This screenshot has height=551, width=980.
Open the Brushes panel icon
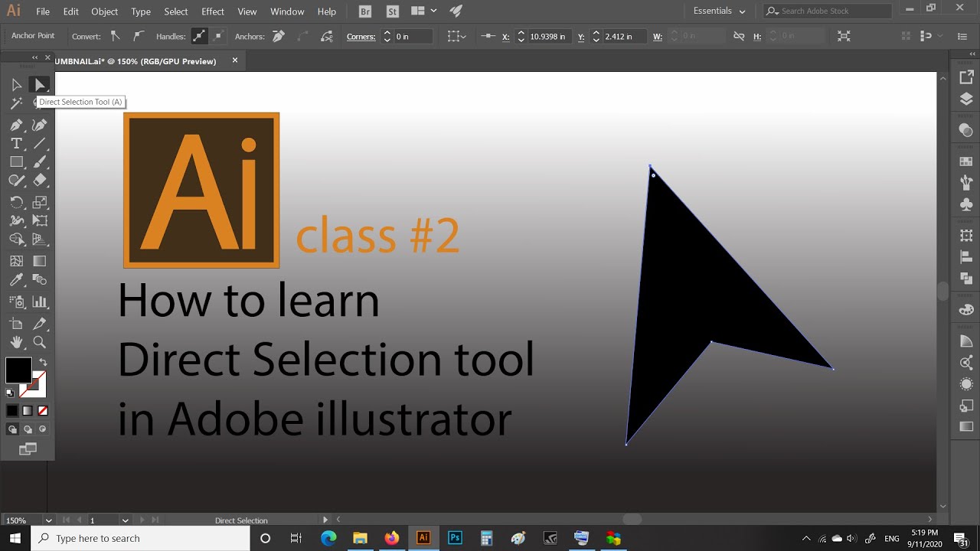click(966, 183)
